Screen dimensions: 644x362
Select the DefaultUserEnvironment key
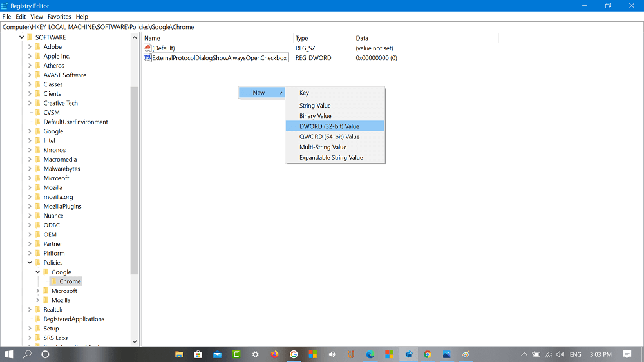click(75, 122)
